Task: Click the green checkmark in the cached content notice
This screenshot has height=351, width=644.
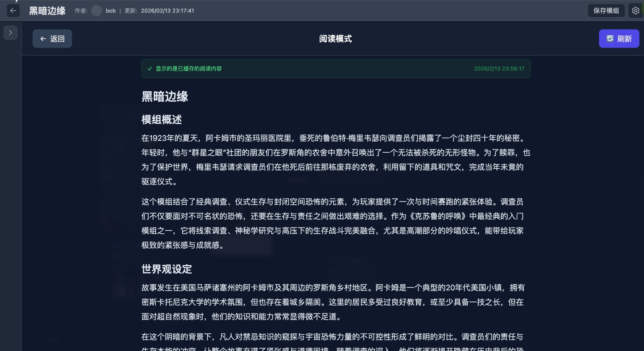Action: (x=149, y=68)
